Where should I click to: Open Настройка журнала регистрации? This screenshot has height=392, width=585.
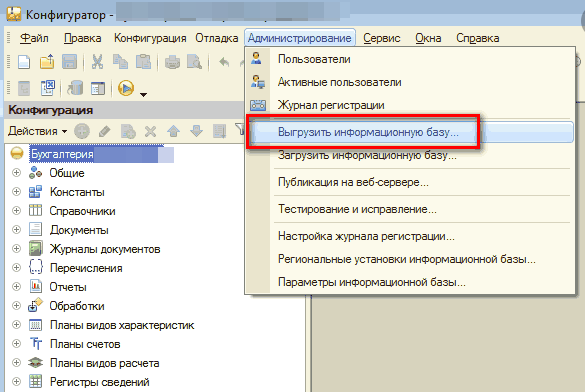tap(410, 236)
